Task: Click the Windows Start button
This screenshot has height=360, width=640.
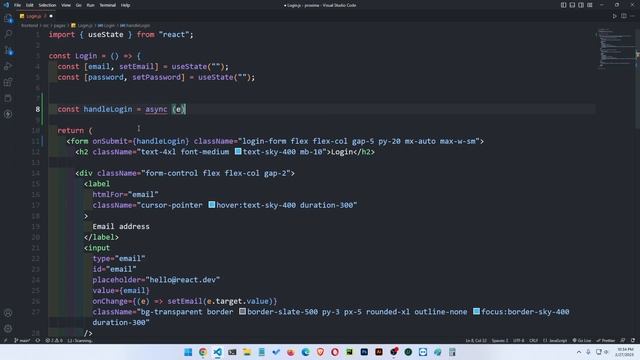Action: tap(188, 352)
